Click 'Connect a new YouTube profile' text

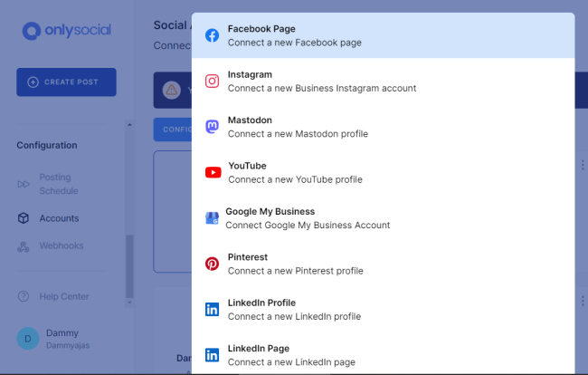pyautogui.click(x=296, y=180)
